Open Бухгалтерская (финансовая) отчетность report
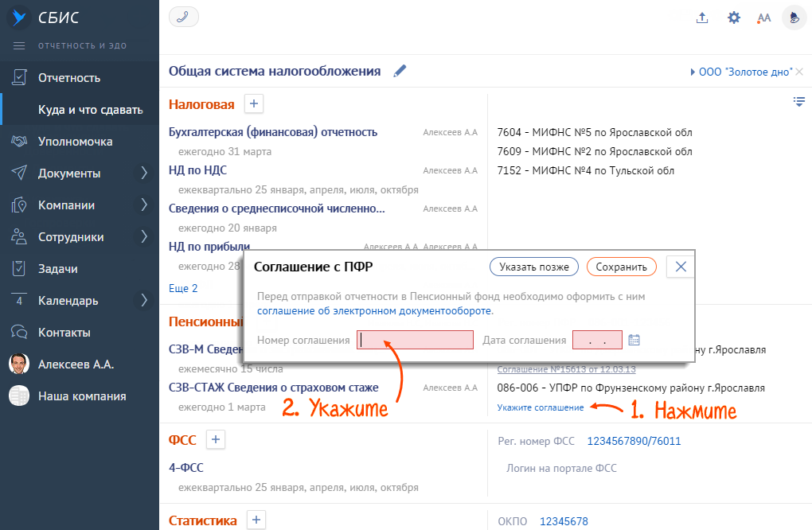The width and height of the screenshot is (812, 530). [x=273, y=132]
